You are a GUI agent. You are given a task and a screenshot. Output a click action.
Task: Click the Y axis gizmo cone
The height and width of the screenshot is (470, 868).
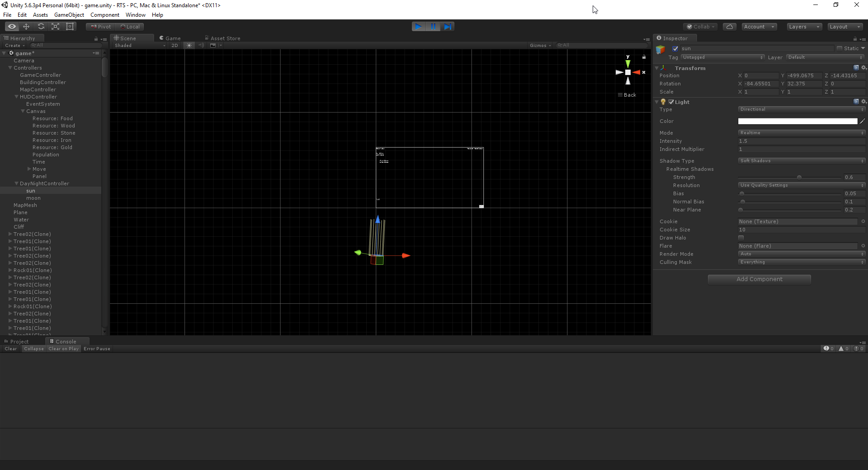pos(627,64)
